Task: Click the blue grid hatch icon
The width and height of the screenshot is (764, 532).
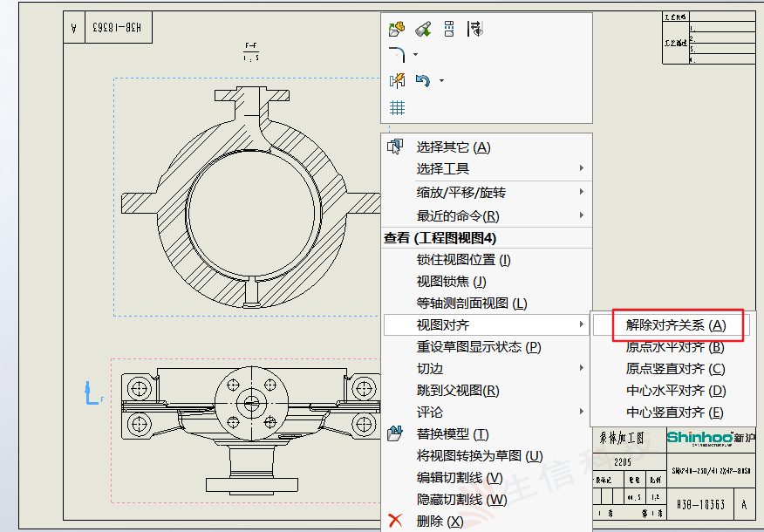Action: pyautogui.click(x=397, y=107)
